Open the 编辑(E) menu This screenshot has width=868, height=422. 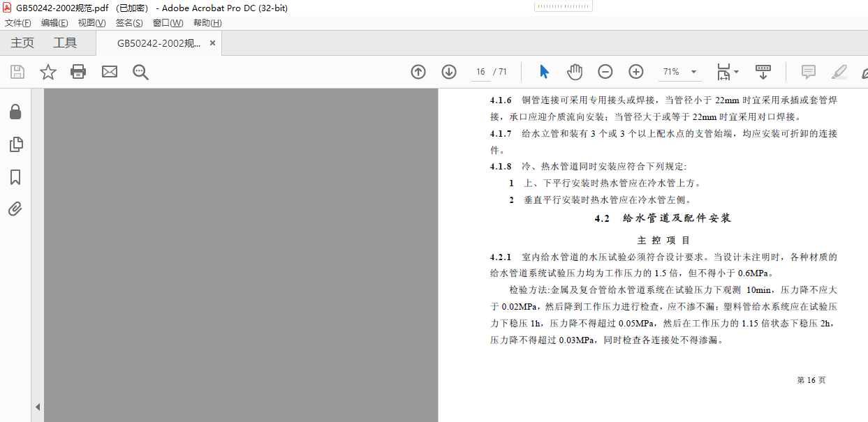tap(54, 23)
